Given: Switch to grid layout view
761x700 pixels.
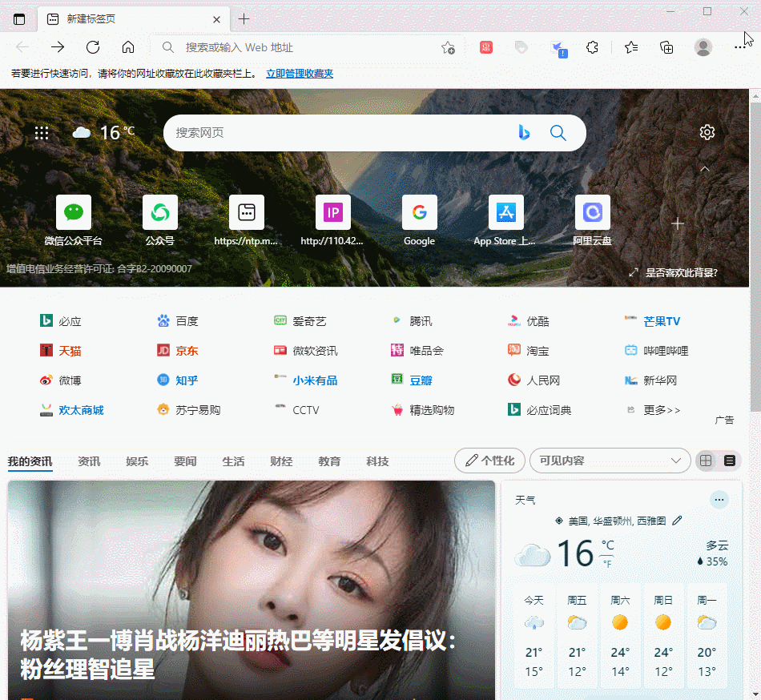Looking at the screenshot, I should point(706,461).
